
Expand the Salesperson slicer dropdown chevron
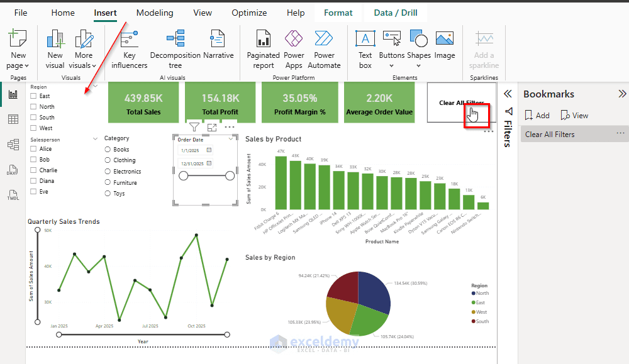(96, 139)
